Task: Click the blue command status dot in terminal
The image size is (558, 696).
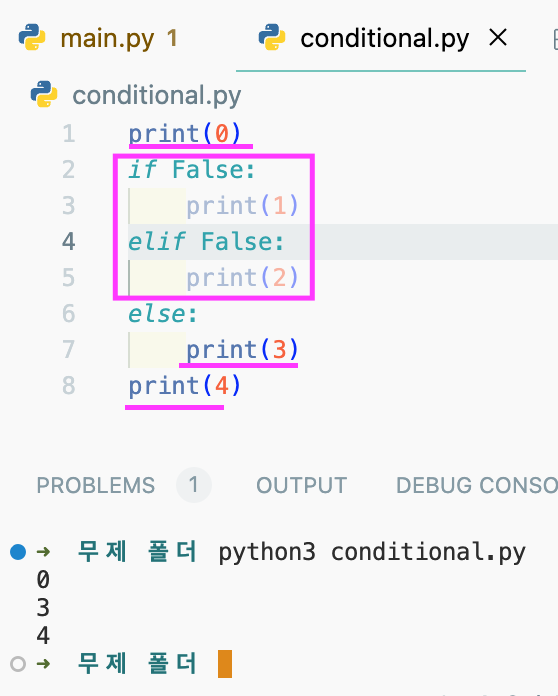Action: pyautogui.click(x=18, y=552)
